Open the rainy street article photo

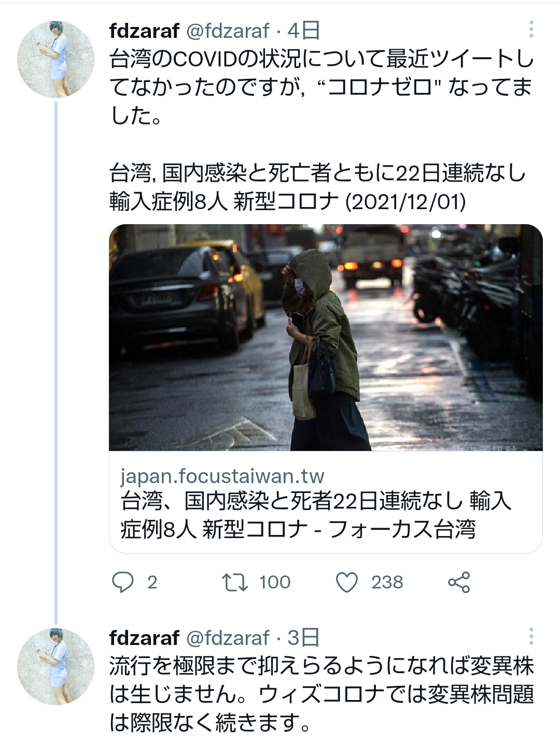[326, 337]
